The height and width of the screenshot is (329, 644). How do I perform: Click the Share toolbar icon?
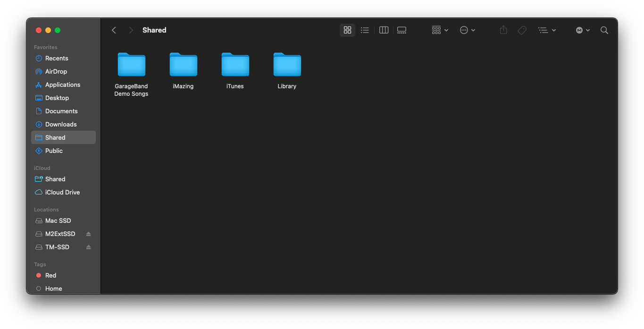[503, 30]
